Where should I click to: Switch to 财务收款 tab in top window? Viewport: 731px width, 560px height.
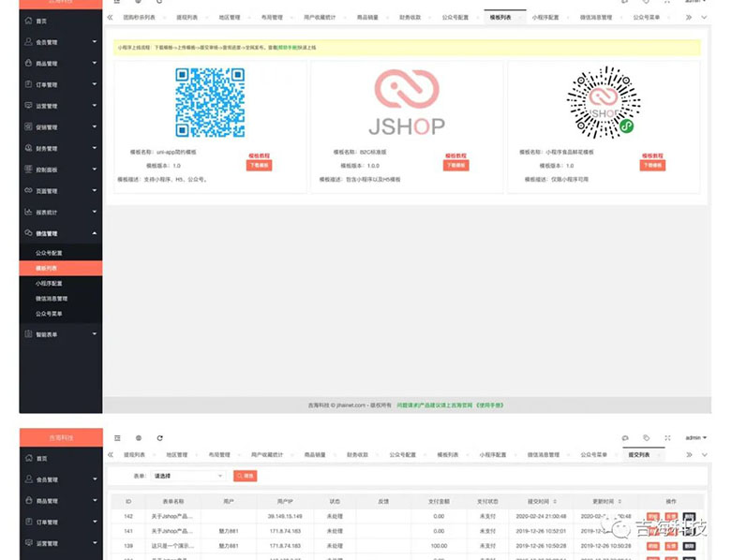coord(410,17)
